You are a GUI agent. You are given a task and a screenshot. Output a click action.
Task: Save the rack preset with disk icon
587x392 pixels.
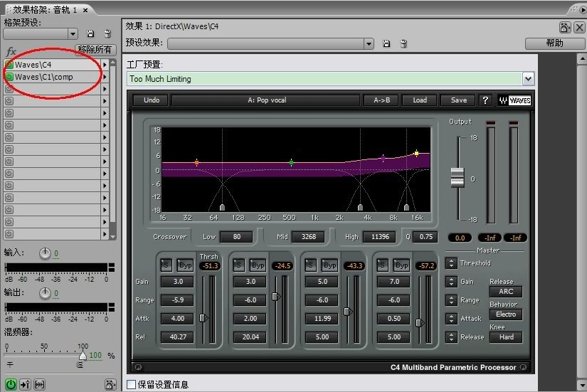(90, 33)
